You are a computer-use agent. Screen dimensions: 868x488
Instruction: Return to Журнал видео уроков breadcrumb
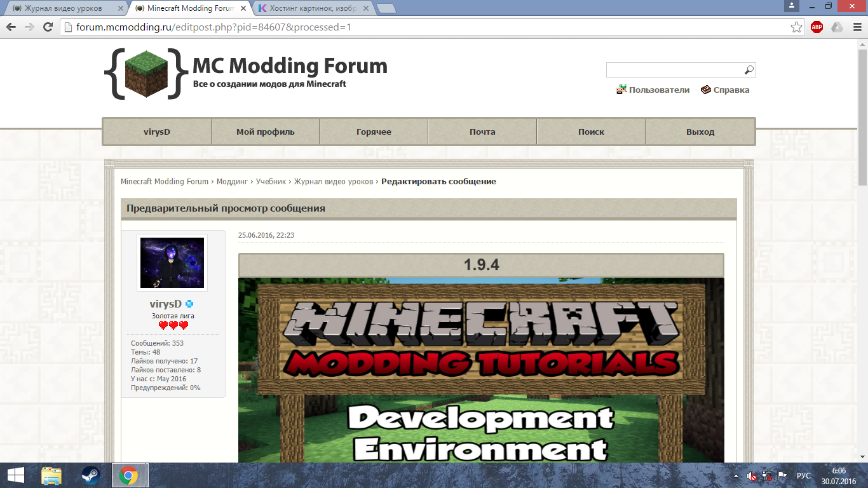[x=334, y=182]
